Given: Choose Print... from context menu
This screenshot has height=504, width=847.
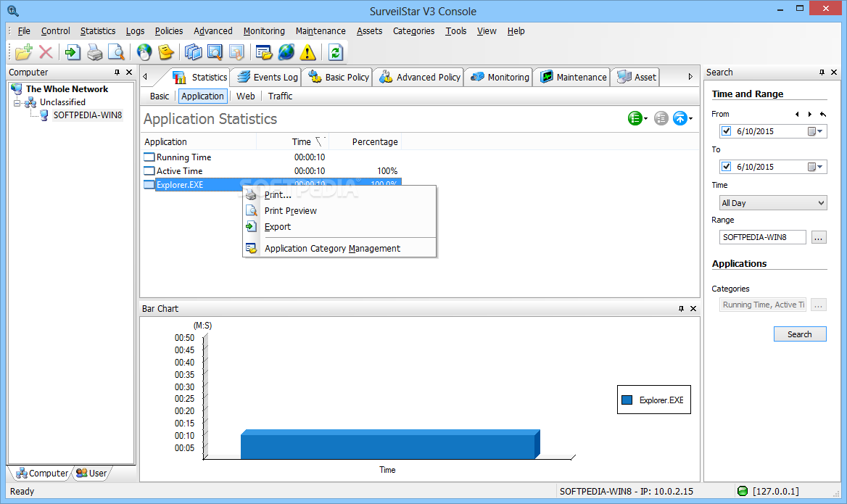Looking at the screenshot, I should click(339, 195).
